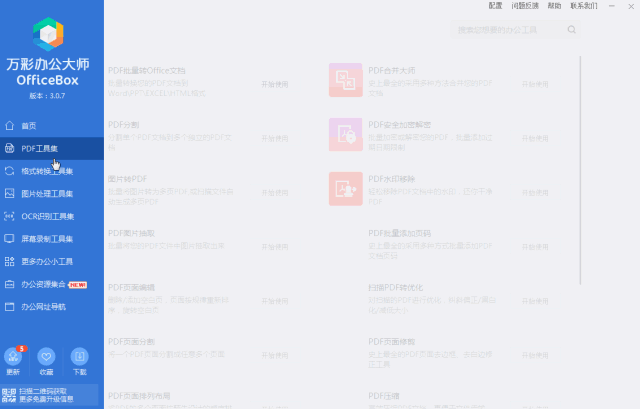Focus the office tool search field
This screenshot has height=409, width=640.
pos(516,30)
